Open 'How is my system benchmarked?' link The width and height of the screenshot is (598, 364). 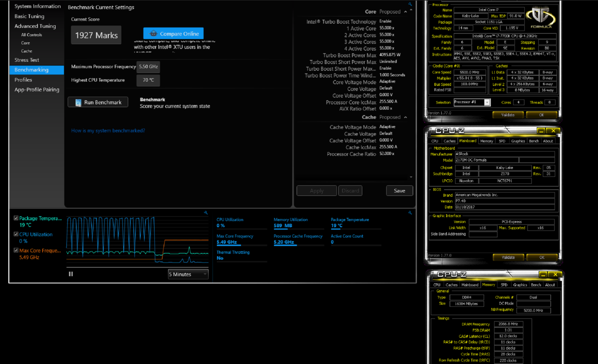click(108, 130)
